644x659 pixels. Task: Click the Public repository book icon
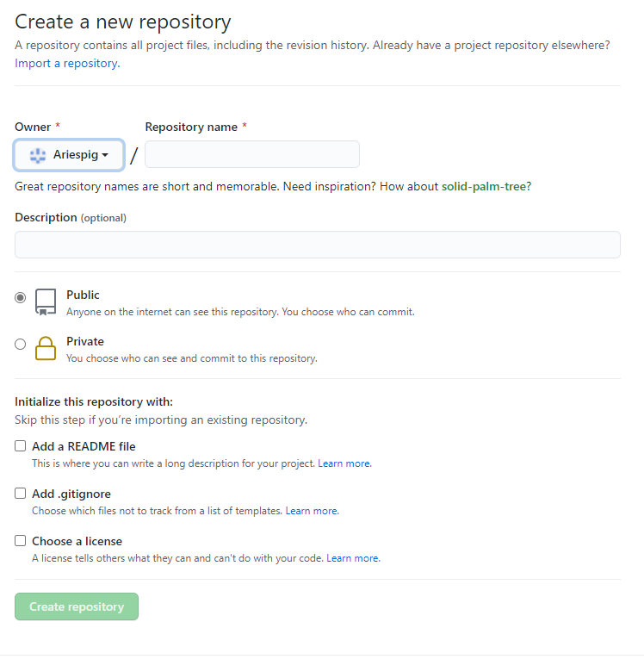pyautogui.click(x=46, y=302)
